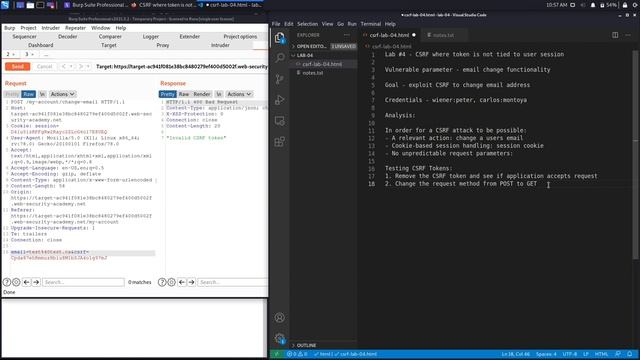This screenshot has height=360, width=640.
Task: Click the lock screen icon in top panel
Action: point(624,5)
